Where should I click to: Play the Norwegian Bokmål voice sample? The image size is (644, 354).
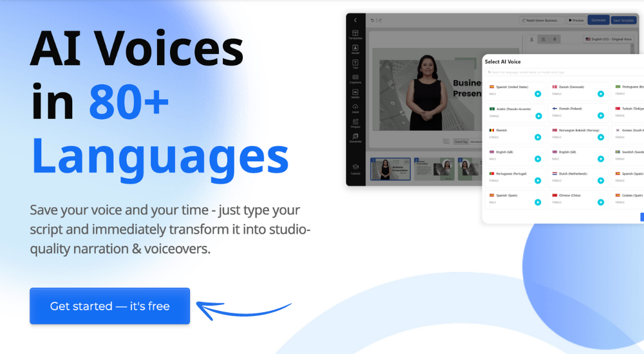[x=600, y=137]
